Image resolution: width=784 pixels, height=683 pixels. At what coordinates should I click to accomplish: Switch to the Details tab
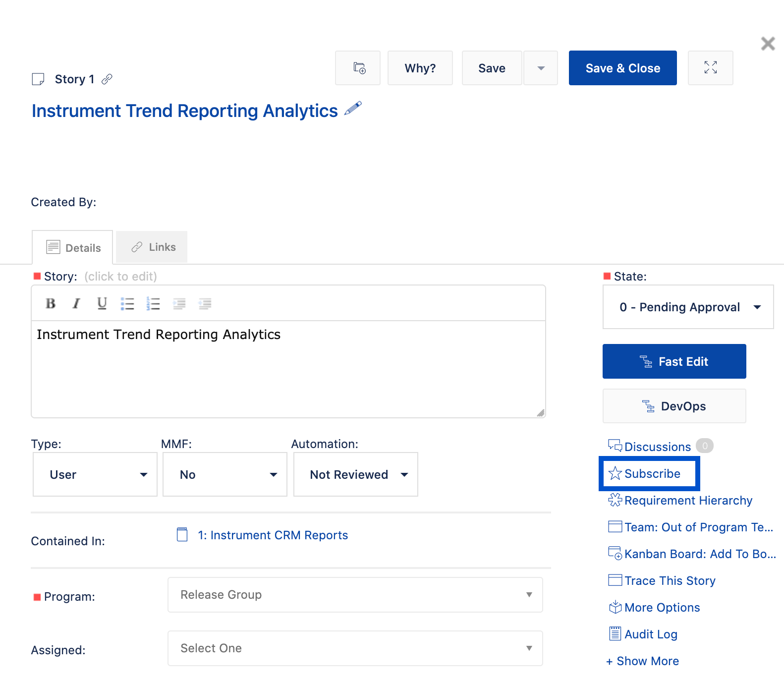coord(73,247)
